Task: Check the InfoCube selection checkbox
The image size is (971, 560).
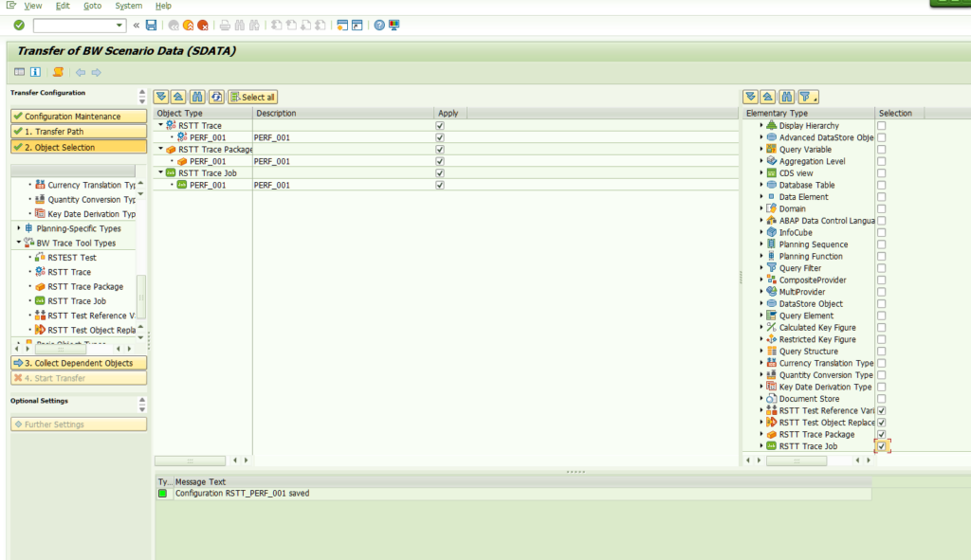Action: (x=882, y=232)
